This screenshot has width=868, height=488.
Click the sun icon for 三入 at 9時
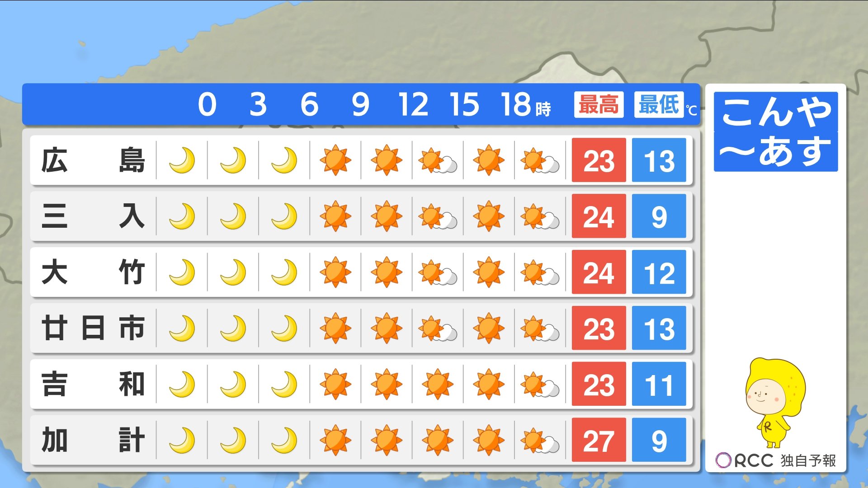335,216
